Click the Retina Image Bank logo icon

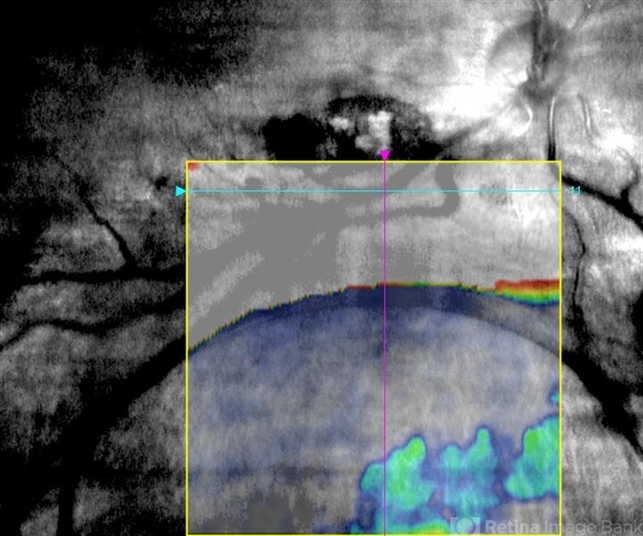[x=467, y=524]
